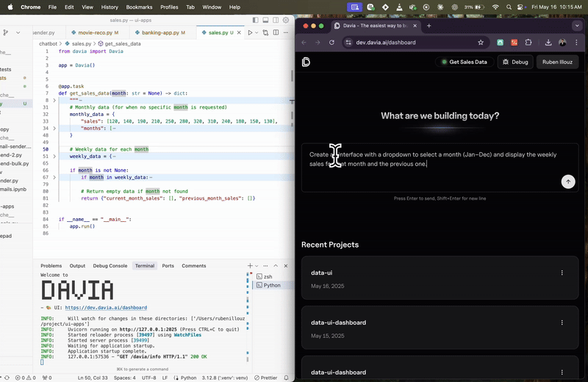The image size is (588, 382).
Task: Open the Debug Console panel tab
Action: click(110, 266)
